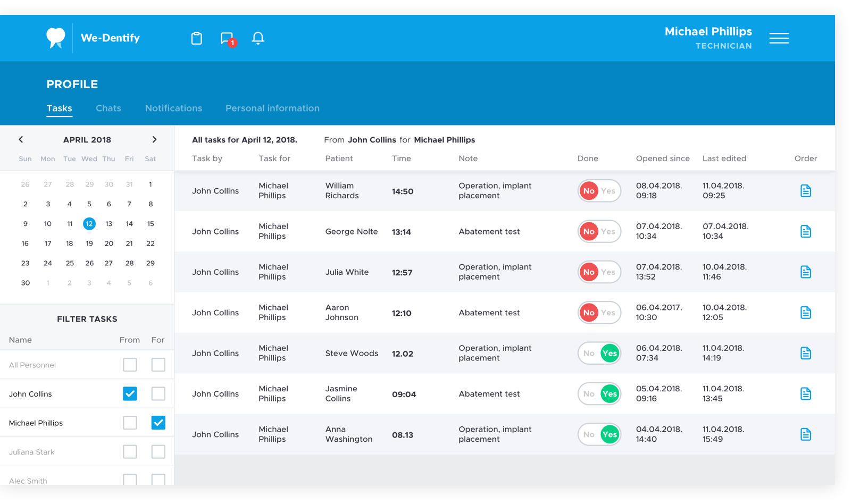Open the notifications bell icon
This screenshot has width=852, height=504.
(x=258, y=38)
